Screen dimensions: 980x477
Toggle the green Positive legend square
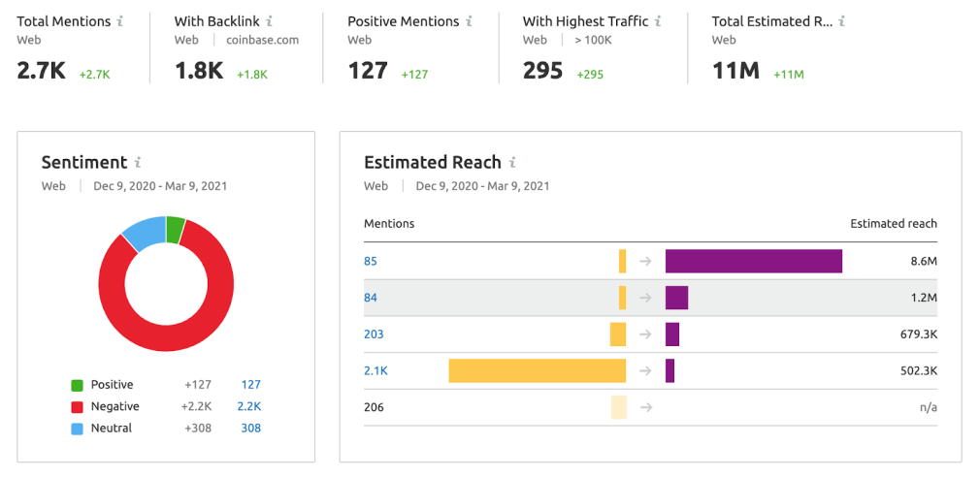pyautogui.click(x=77, y=385)
